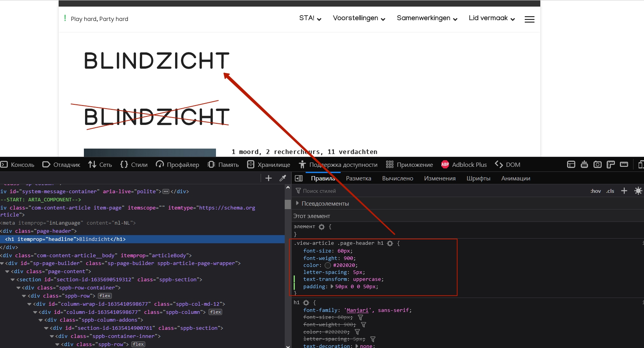Open the Сеть devtools tab

pyautogui.click(x=100, y=164)
